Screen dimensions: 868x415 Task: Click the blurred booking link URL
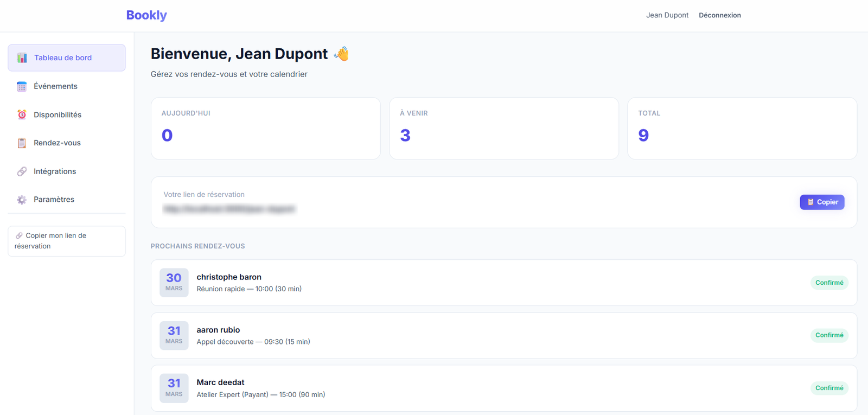pos(229,209)
